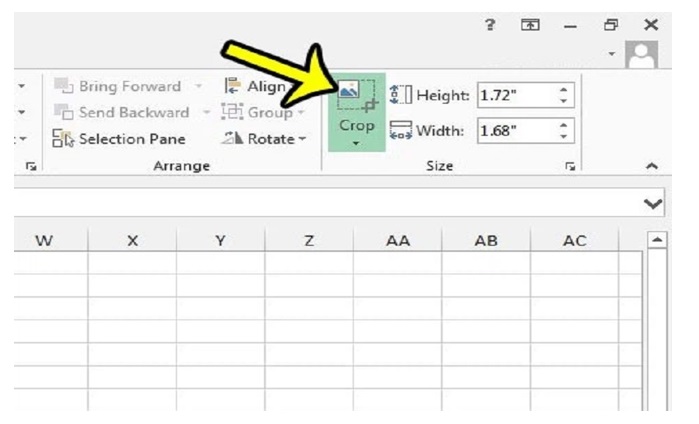Expand the formula bar chevron
Image resolution: width=699 pixels, height=424 pixels.
[654, 204]
